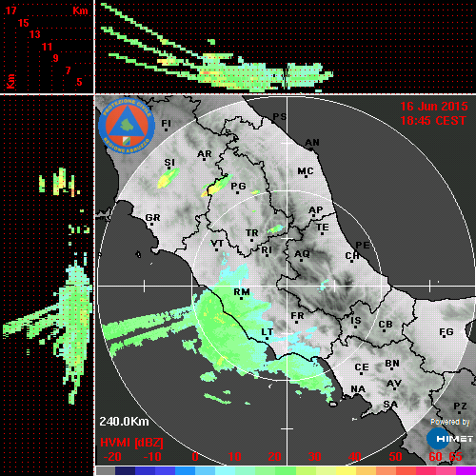Image resolution: width=476 pixels, height=476 pixels.
Task: Click the AP city label
Action: [x=316, y=210]
